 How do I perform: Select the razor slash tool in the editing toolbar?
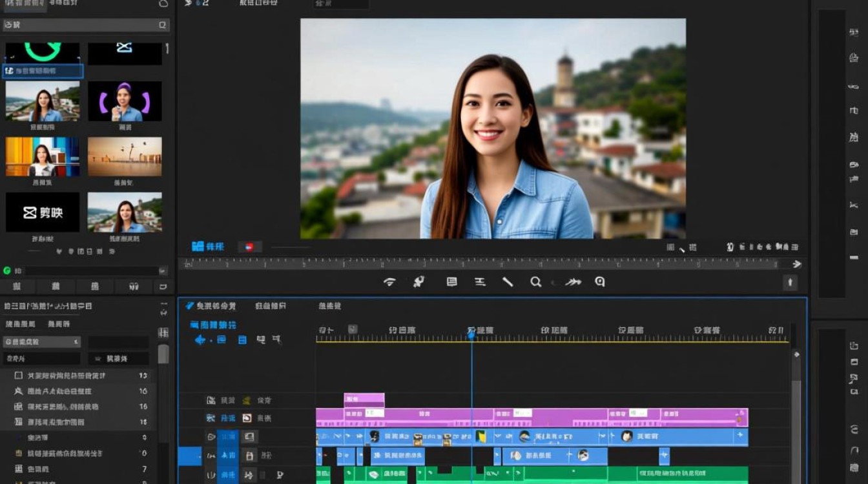click(508, 281)
